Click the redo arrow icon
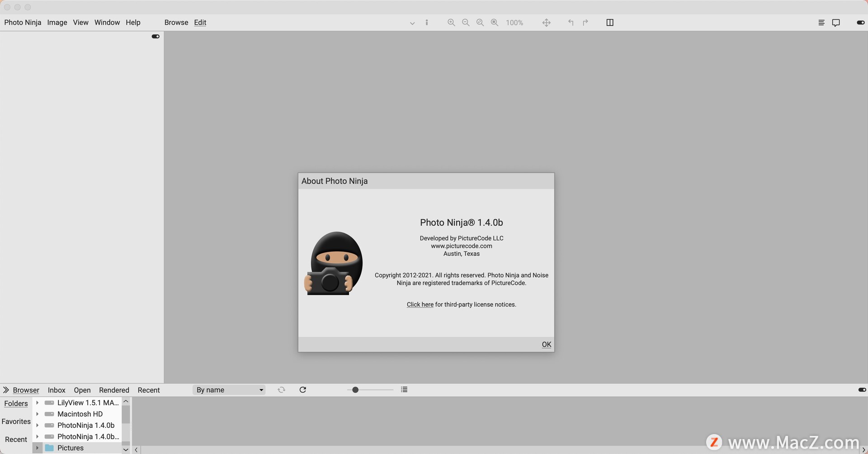 pos(585,23)
